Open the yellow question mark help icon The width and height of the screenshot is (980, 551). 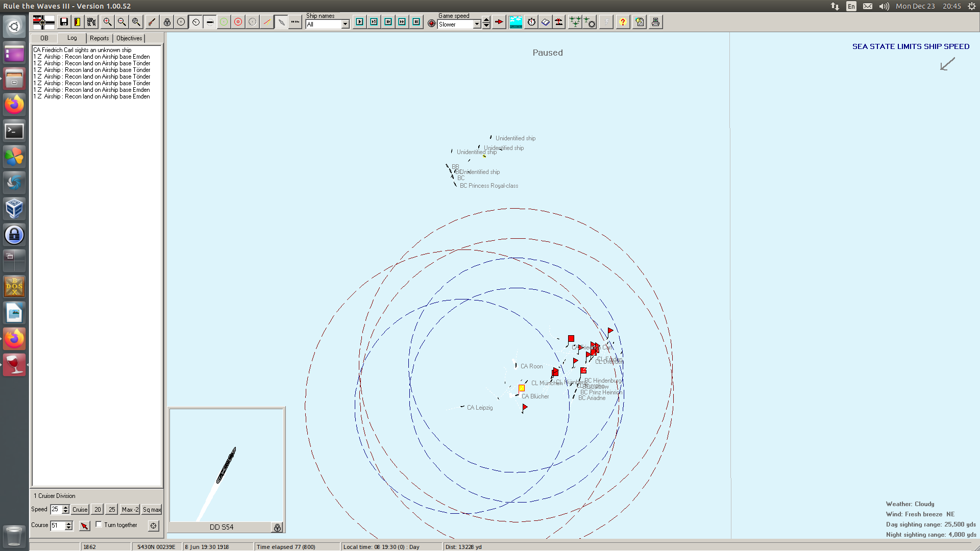click(622, 22)
